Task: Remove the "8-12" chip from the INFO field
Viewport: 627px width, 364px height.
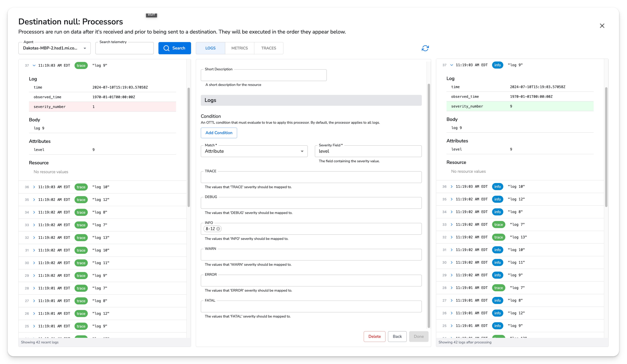Action: [x=218, y=229]
